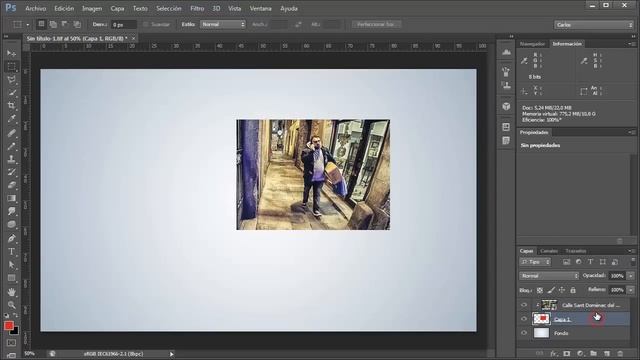Image resolution: width=640 pixels, height=360 pixels.
Task: Toggle lock position
Action: coord(562,290)
